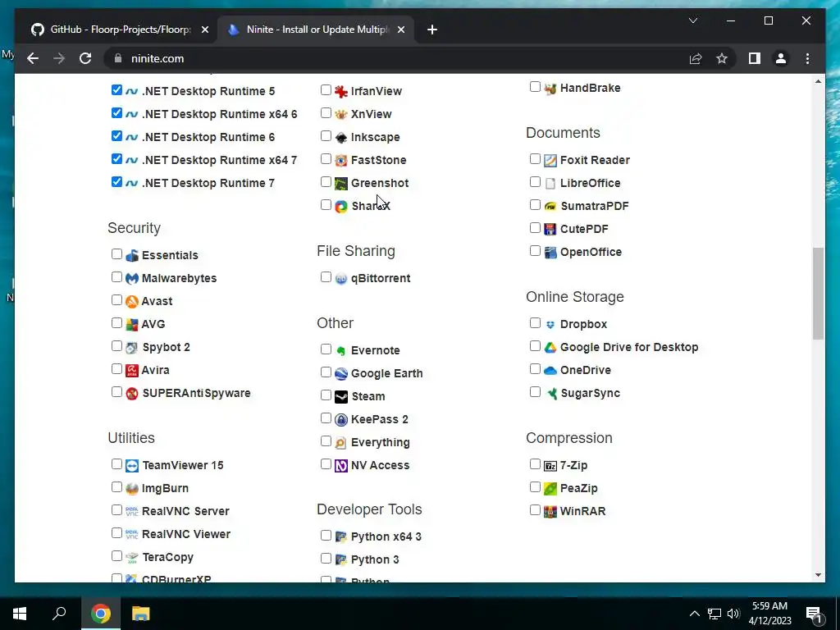840x630 pixels.
Task: Click the FastStone label
Action: pos(379,160)
